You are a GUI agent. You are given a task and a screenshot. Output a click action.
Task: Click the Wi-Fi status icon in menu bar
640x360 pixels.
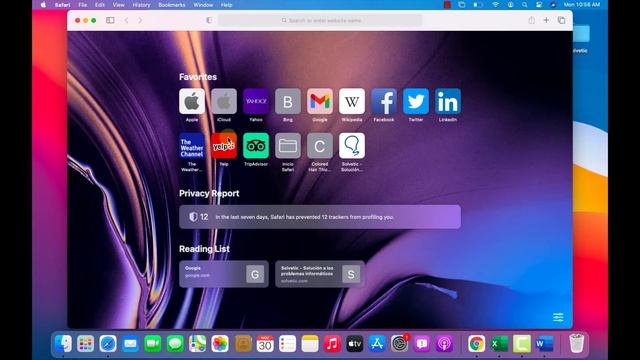tap(495, 5)
